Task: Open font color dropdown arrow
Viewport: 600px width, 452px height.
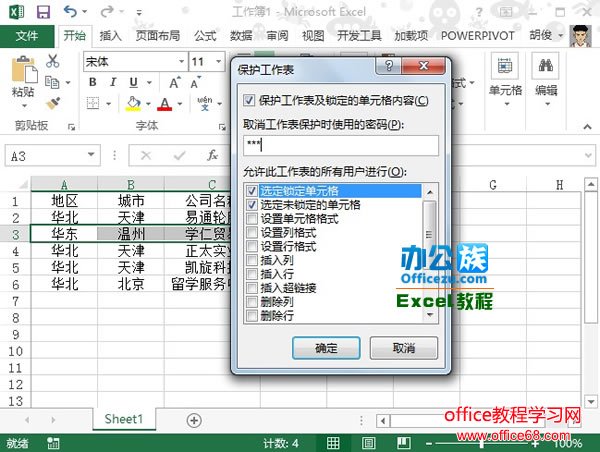Action: pos(180,103)
